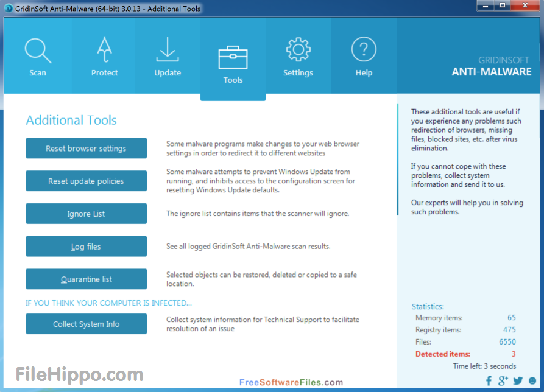Screen dimensions: 544x392
Task: Open the Google Plus icon
Action: click(503, 381)
